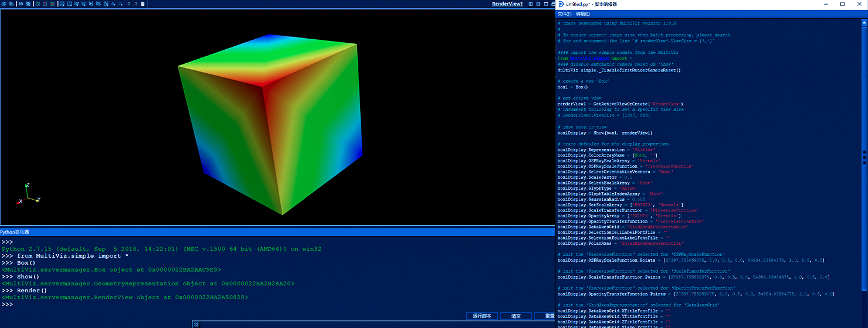Click the orientation axes widget in render view
Viewport: 868px width, 328px height.
[28, 194]
